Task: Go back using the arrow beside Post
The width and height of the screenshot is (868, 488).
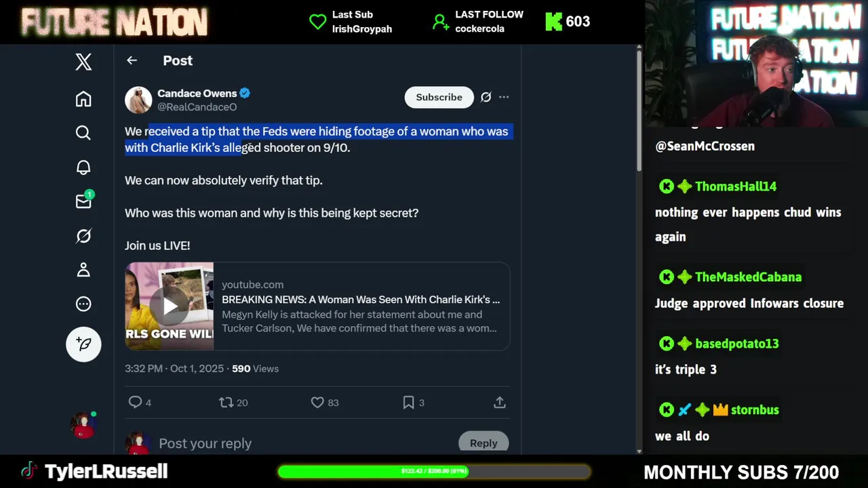Action: 132,60
